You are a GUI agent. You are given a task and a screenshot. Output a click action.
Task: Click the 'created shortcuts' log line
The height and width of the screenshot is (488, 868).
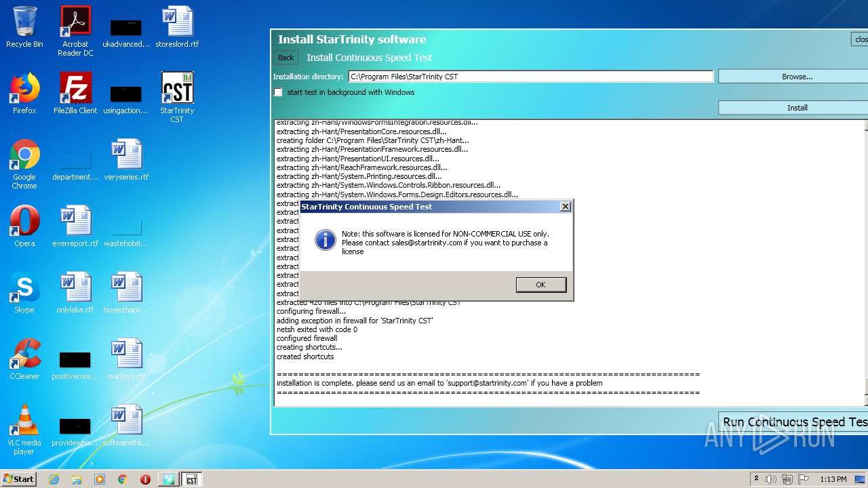pyautogui.click(x=305, y=357)
